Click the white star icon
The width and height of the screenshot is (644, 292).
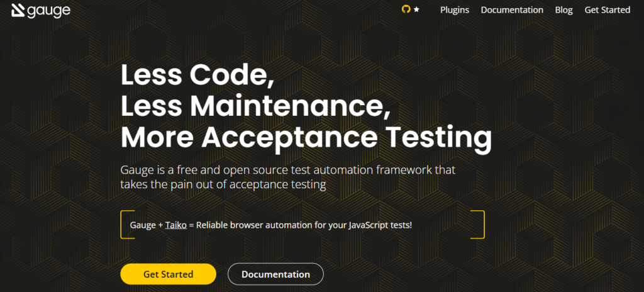[x=416, y=10]
